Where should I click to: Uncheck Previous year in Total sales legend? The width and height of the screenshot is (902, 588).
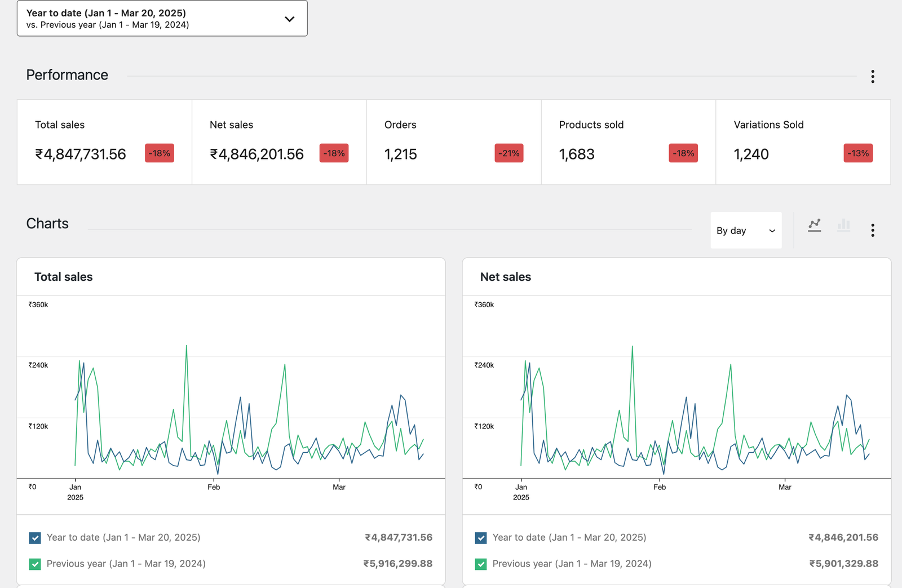(34, 564)
